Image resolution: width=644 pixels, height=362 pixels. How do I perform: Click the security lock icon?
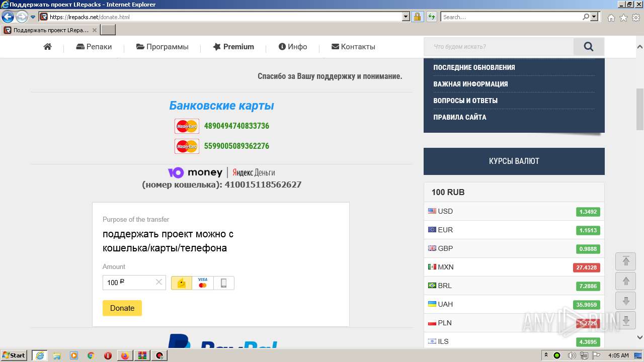coord(417,17)
